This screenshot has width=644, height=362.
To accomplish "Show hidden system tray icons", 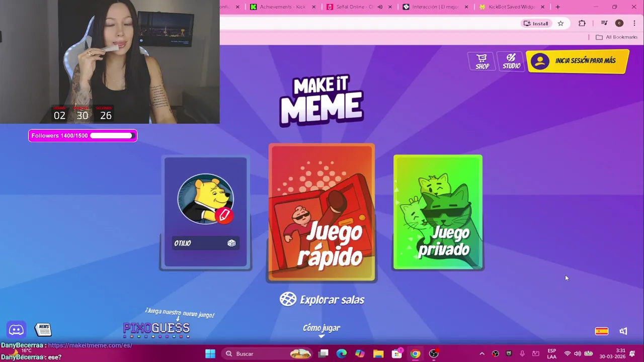I will (x=481, y=353).
